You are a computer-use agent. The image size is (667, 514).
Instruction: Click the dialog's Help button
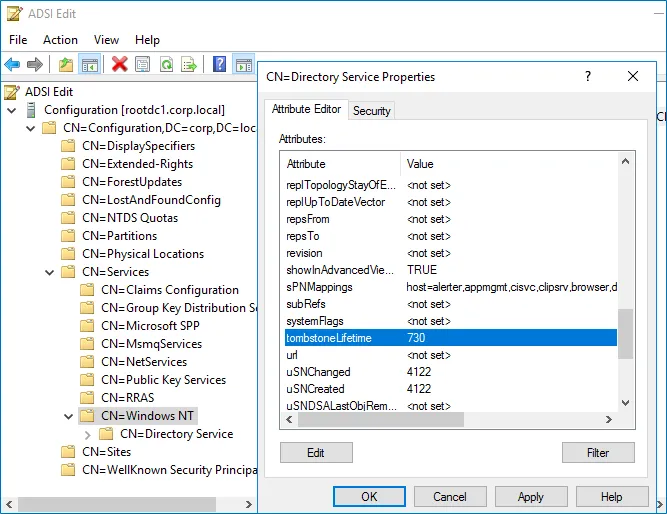612,497
